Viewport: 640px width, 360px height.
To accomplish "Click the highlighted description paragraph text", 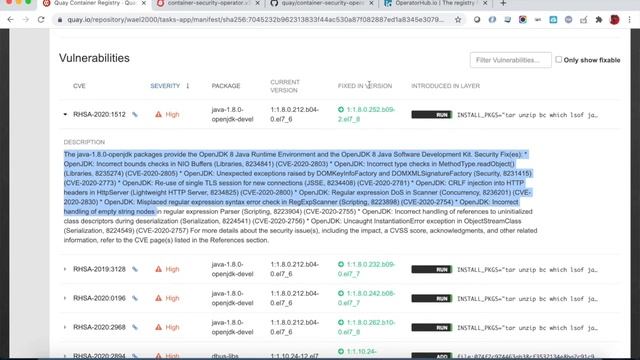I will click(298, 183).
